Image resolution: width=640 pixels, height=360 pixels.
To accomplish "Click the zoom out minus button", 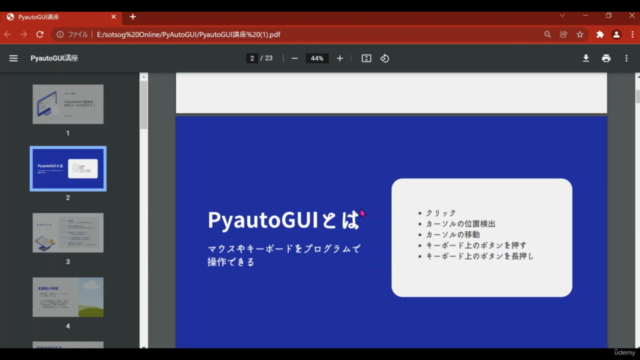I will click(294, 58).
